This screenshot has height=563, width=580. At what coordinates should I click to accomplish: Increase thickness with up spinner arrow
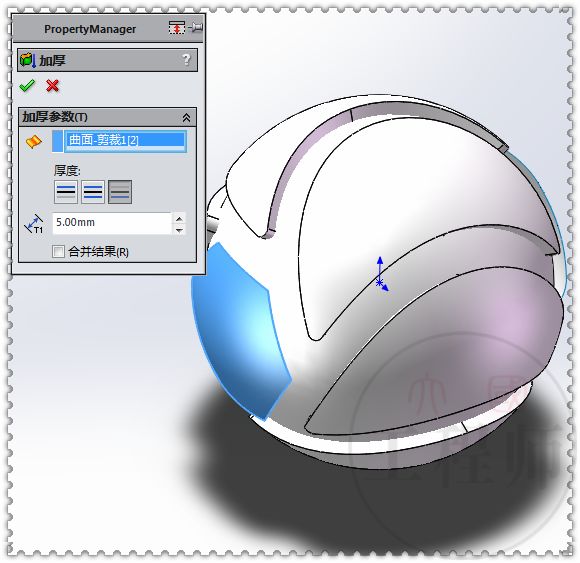tap(179, 219)
